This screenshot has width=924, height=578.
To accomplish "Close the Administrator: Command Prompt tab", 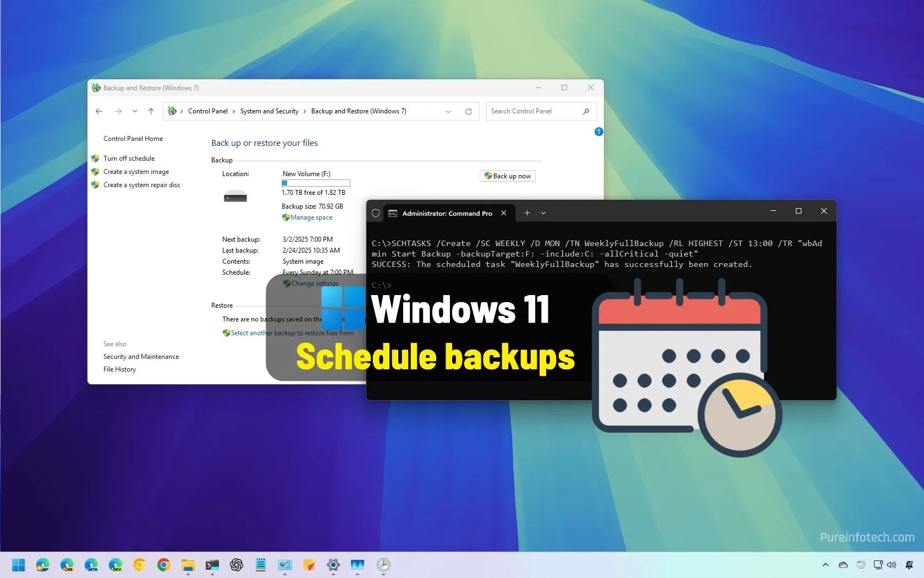I will 504,213.
